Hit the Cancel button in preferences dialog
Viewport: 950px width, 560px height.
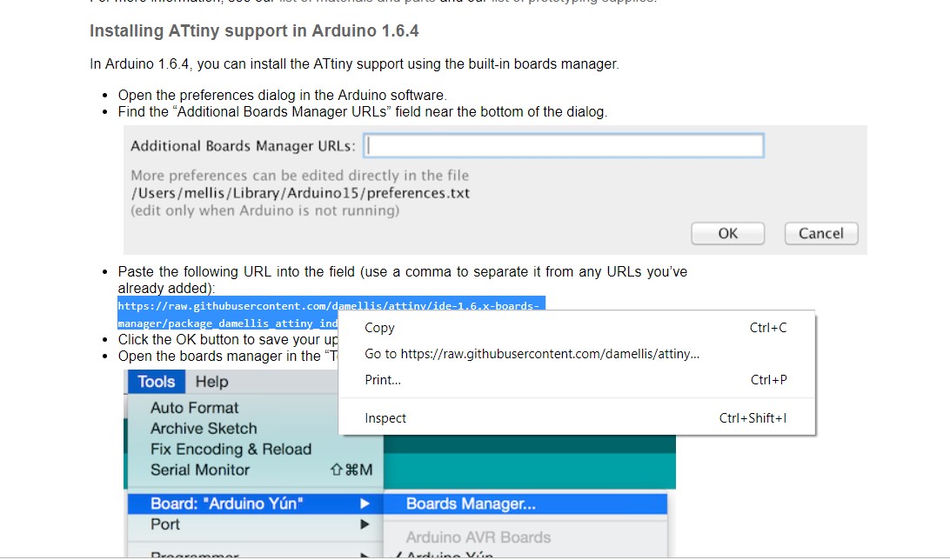(820, 233)
